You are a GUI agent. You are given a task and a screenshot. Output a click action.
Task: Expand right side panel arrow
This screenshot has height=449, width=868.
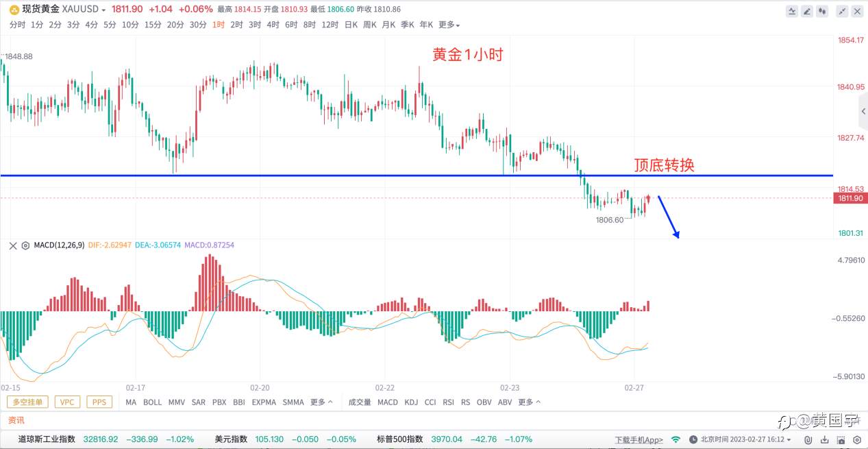tap(863, 112)
